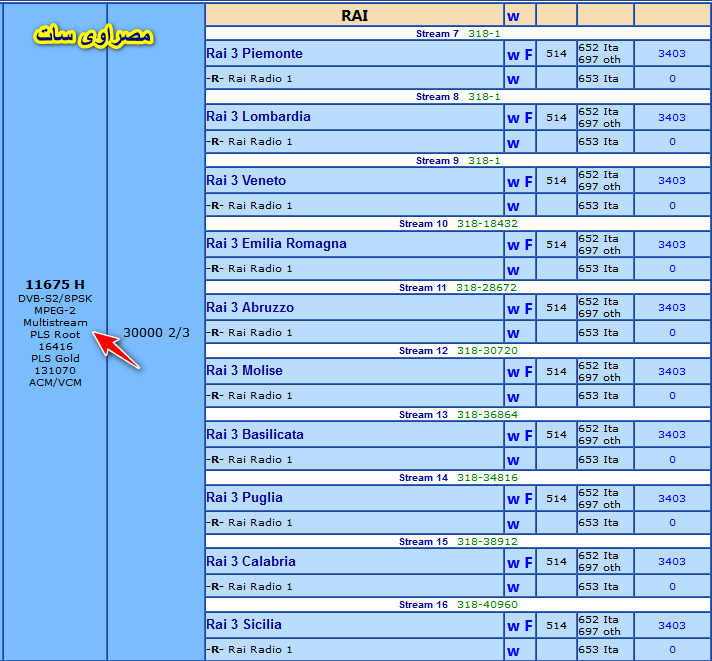The width and height of the screenshot is (712, 661).
Task: Open the Rai 3 Abruzzo channel link
Action: pyautogui.click(x=250, y=308)
